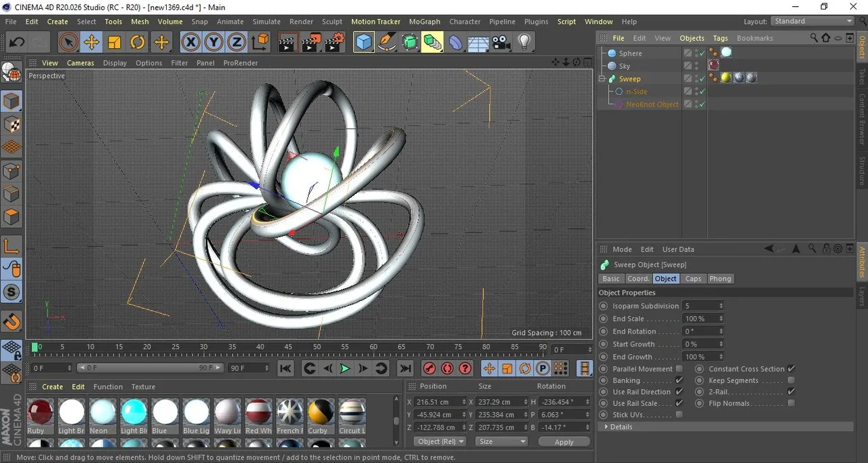This screenshot has width=868, height=463.
Task: Click the Undo arrow icon
Action: 16,43
